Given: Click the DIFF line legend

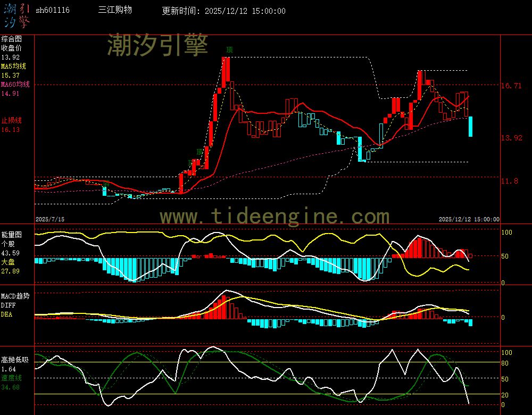Looking at the screenshot, I should click(8, 305).
